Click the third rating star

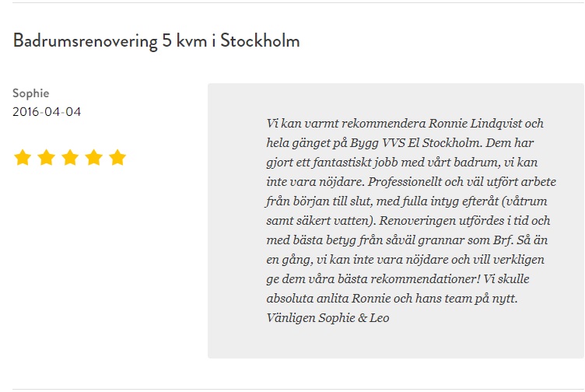(70, 157)
